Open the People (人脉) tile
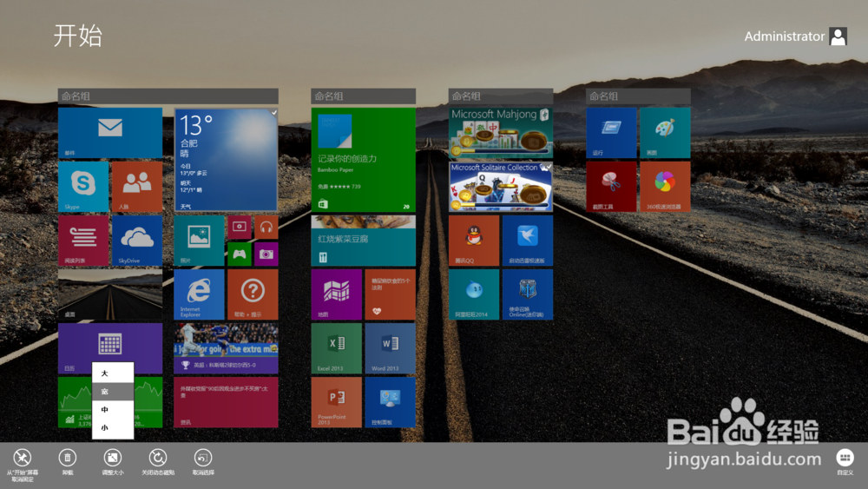This screenshot has height=489, width=868. [x=137, y=187]
